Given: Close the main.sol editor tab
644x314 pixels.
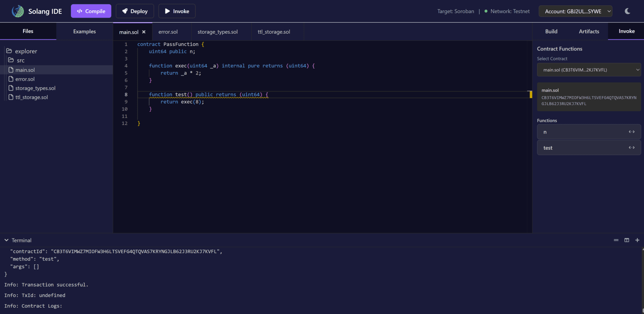Looking at the screenshot, I should (144, 32).
